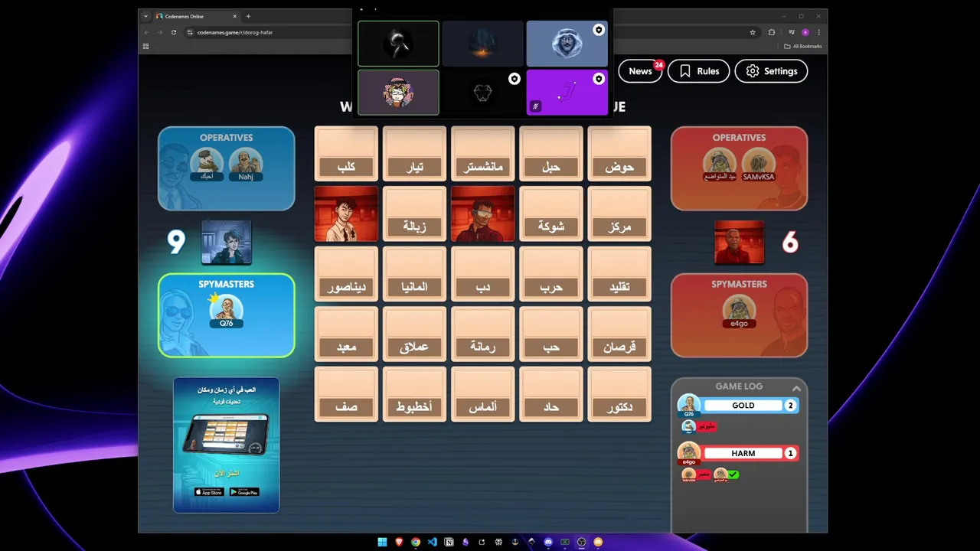Screen dimensions: 980x551
Task: Open Brave browser from taskbar
Action: point(399,542)
